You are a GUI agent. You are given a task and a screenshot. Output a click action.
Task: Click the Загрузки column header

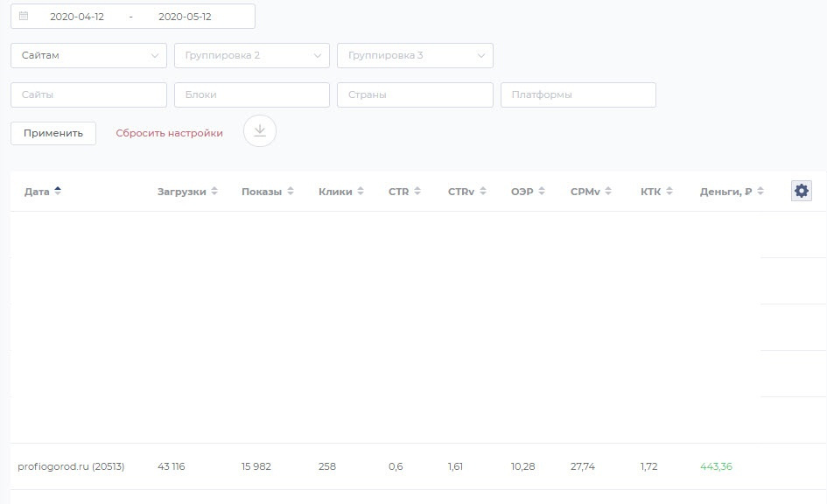click(181, 192)
